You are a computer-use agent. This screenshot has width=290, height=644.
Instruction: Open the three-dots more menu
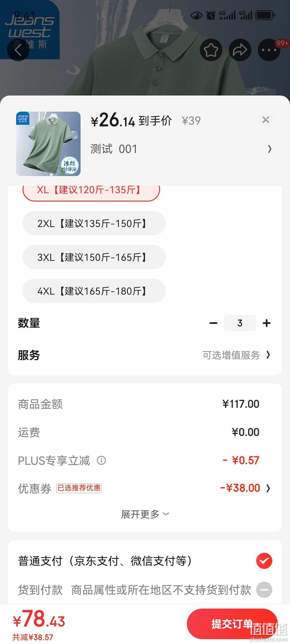coord(269,50)
